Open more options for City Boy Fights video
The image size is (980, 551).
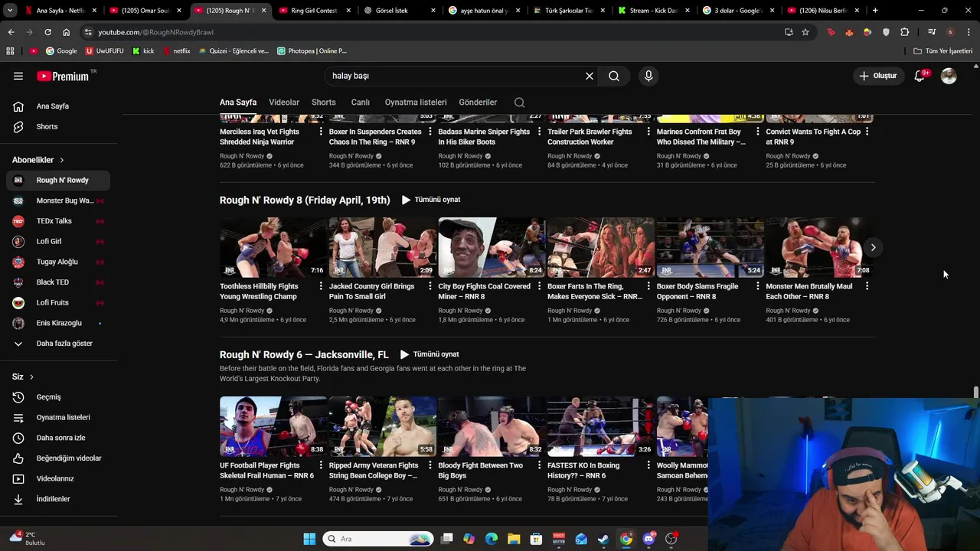539,286
